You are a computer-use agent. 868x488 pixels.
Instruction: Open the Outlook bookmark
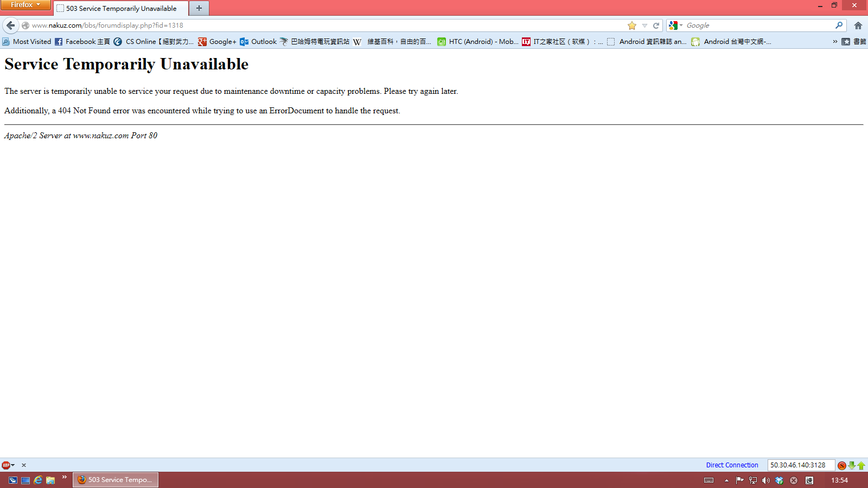pyautogui.click(x=258, y=41)
